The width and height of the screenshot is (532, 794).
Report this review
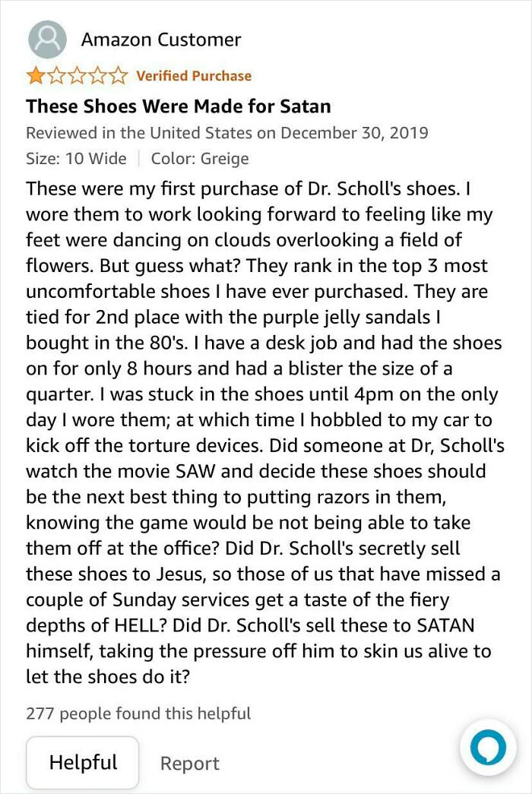(x=189, y=762)
